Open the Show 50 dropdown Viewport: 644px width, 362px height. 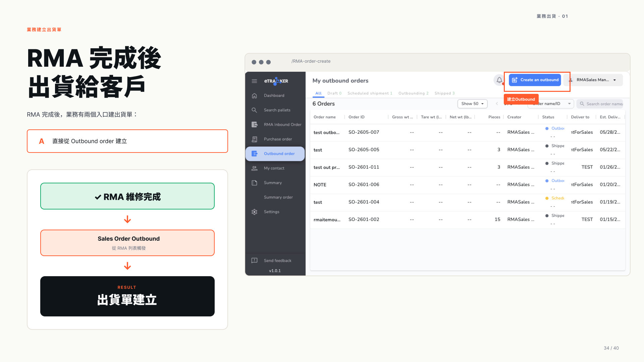click(x=472, y=104)
